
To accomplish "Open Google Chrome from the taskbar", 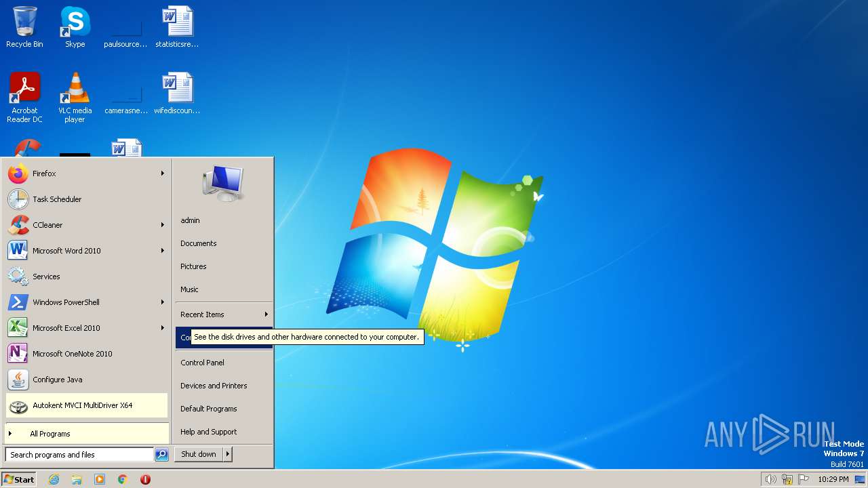I will [x=123, y=479].
